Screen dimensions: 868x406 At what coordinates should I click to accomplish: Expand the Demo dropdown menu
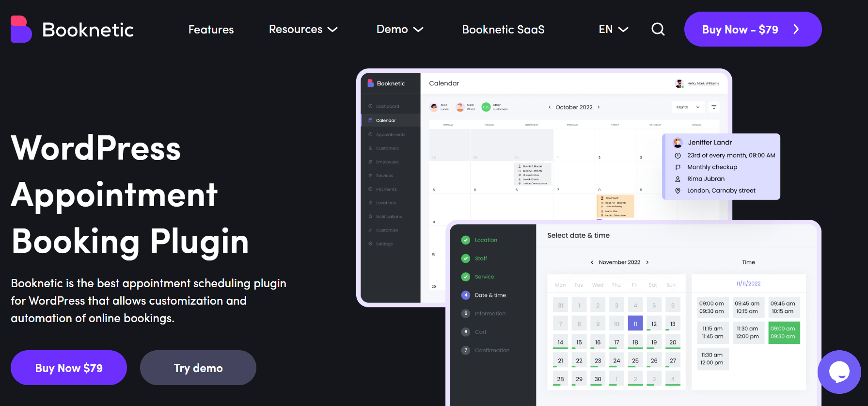click(x=400, y=30)
